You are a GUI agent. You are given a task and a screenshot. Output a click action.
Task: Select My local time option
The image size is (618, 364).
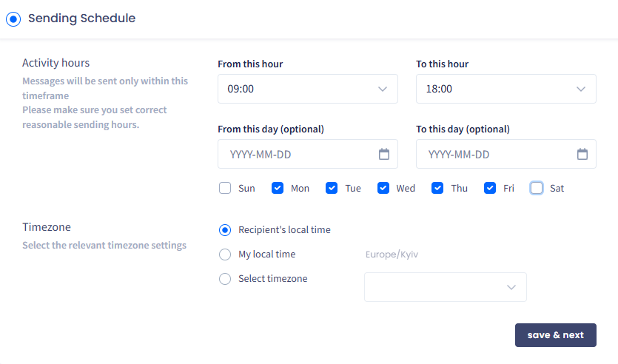coord(225,255)
